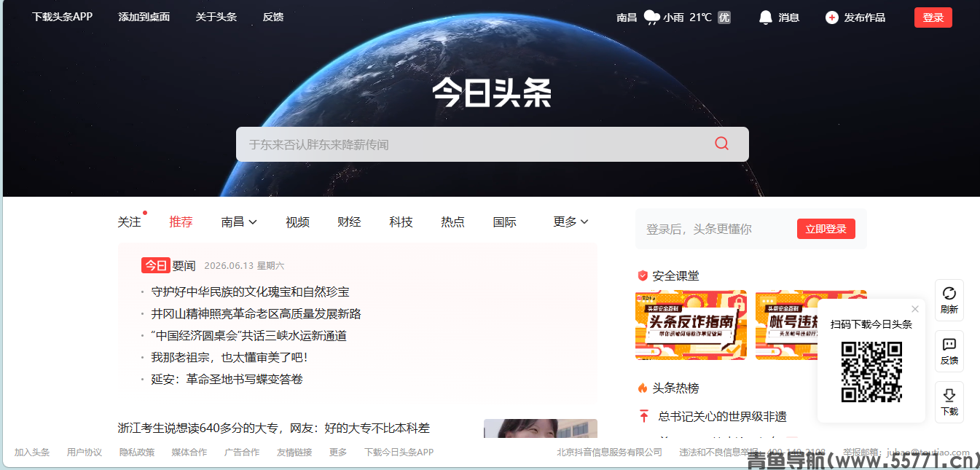The image size is (980, 470).
Task: Click the red 今日 badge
Action: (155, 265)
